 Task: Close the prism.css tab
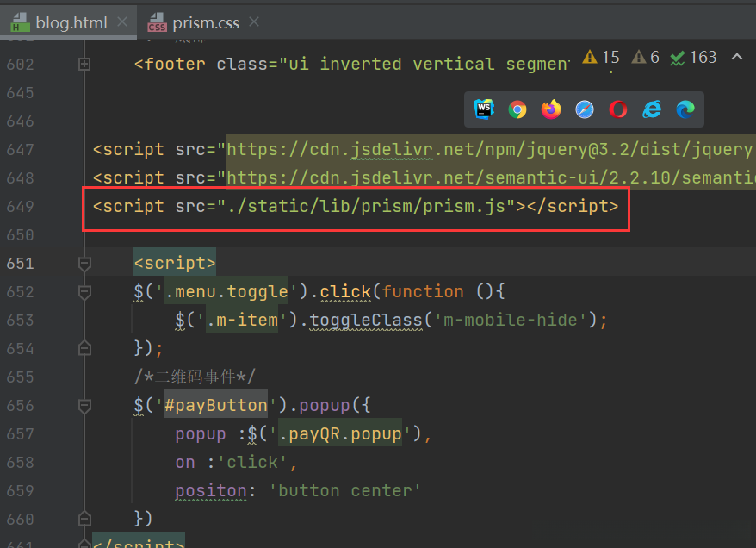click(x=254, y=22)
